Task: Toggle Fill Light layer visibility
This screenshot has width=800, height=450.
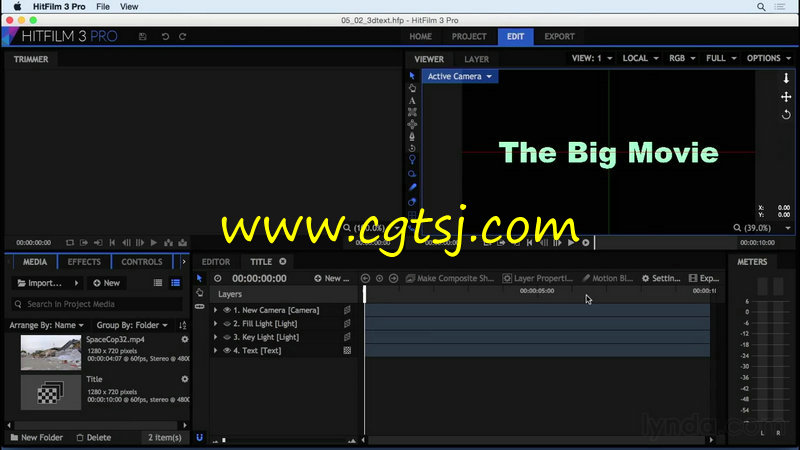Action: pyautogui.click(x=227, y=323)
